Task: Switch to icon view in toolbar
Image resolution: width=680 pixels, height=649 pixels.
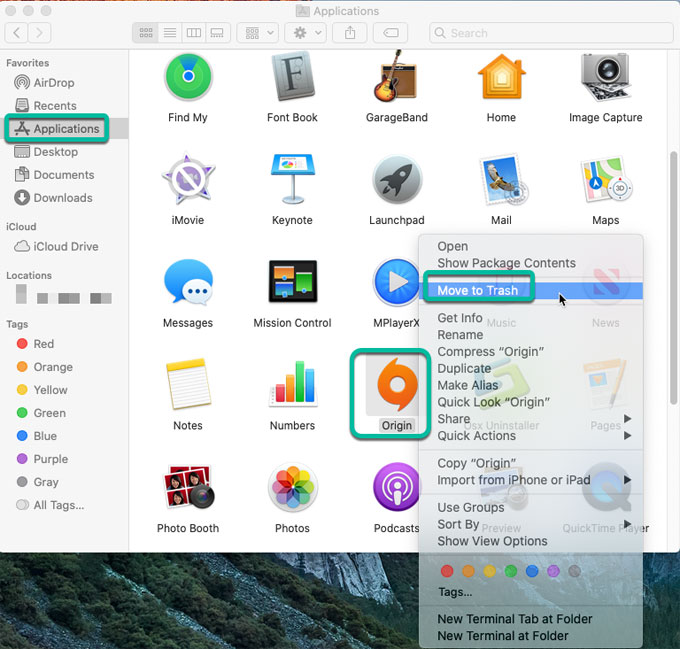Action: click(147, 33)
